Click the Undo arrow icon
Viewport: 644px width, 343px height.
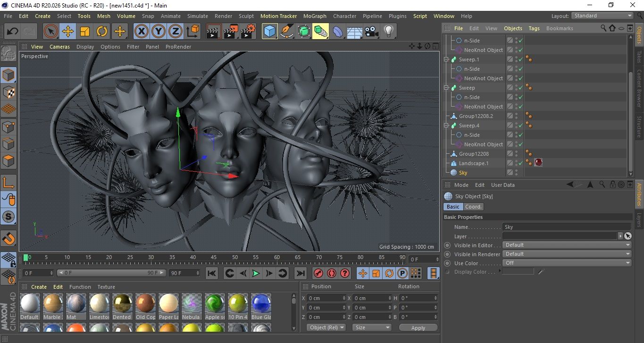12,32
